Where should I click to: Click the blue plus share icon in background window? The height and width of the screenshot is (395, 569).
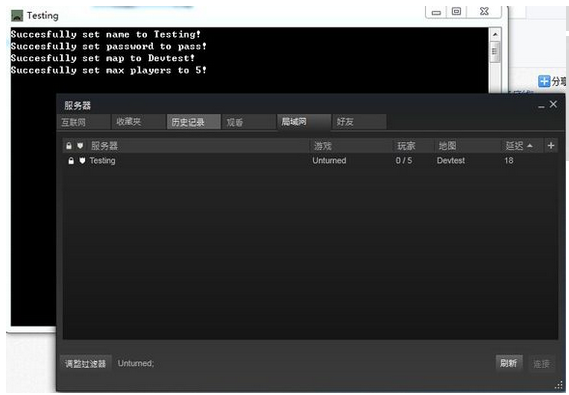coord(544,81)
